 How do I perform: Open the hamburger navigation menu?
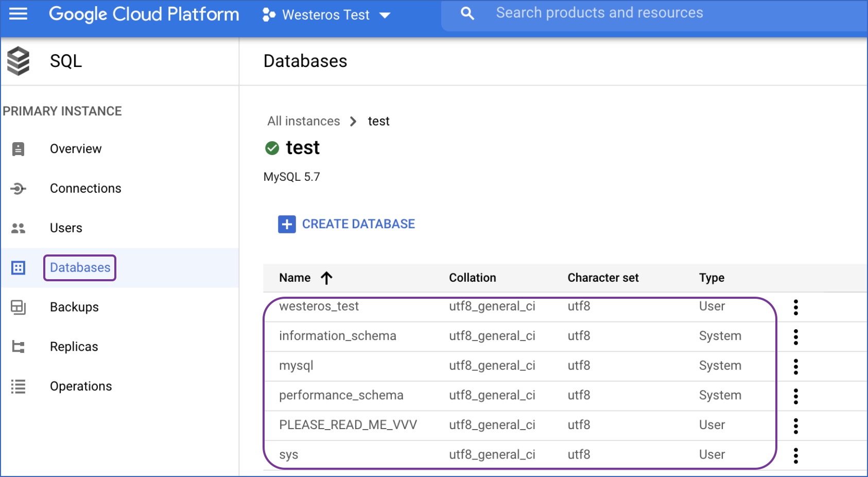pyautogui.click(x=19, y=14)
